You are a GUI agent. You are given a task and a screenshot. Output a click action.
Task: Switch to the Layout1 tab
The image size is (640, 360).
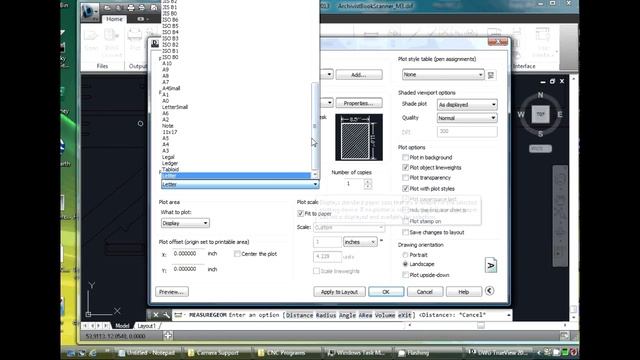point(147,326)
